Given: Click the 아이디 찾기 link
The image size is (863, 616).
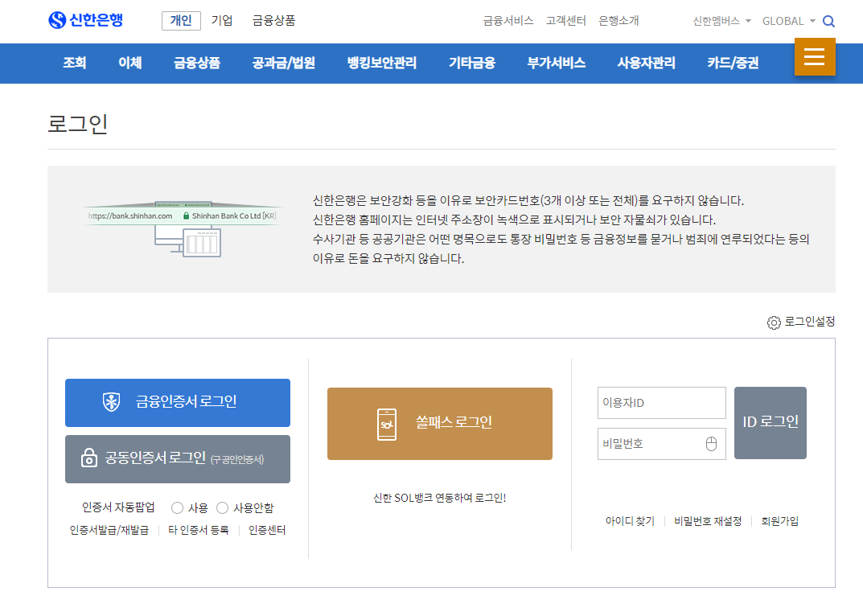Looking at the screenshot, I should 631,521.
